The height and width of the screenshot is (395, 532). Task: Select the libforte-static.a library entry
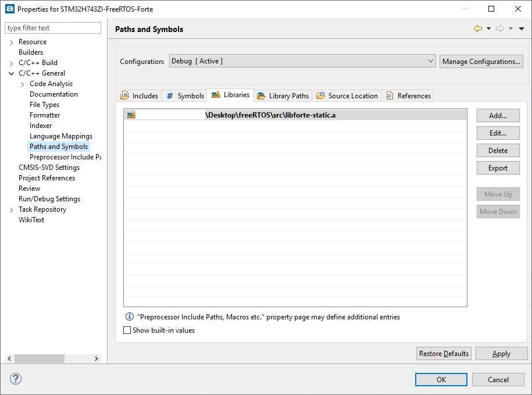(295, 115)
